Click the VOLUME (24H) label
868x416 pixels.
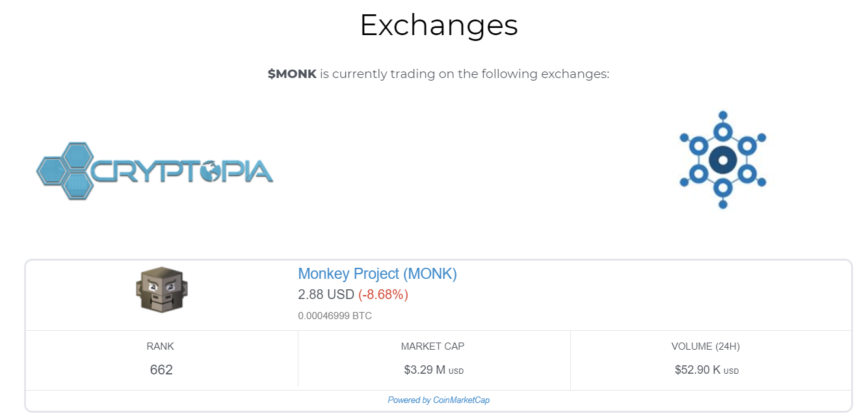705,346
